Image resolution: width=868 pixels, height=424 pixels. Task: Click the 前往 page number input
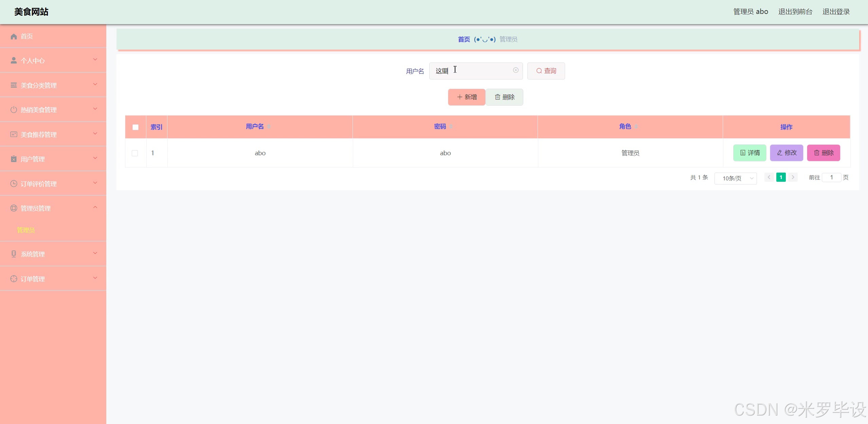click(831, 177)
